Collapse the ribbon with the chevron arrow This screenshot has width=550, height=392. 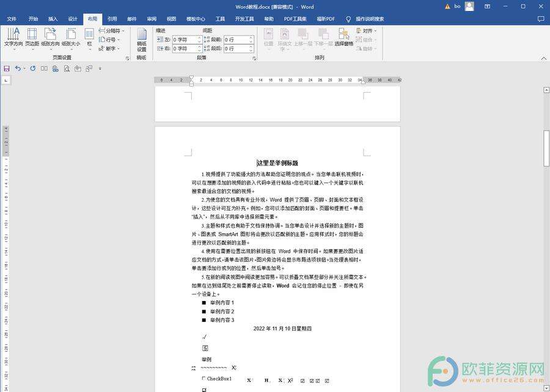544,58
